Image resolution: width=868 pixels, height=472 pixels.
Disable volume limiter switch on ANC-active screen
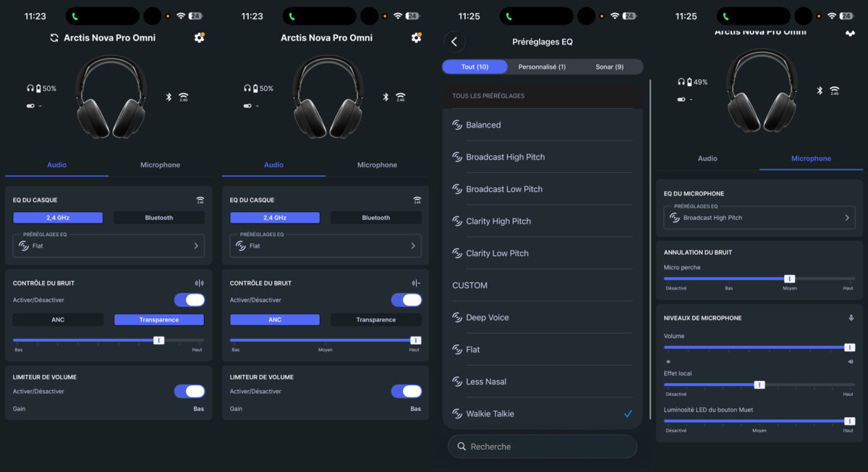tap(407, 391)
